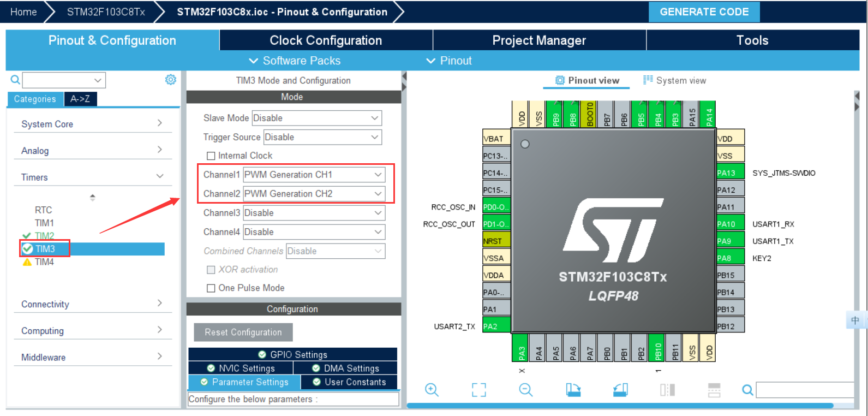Click the pin search input field
This screenshot has height=416, width=868.
805,390
